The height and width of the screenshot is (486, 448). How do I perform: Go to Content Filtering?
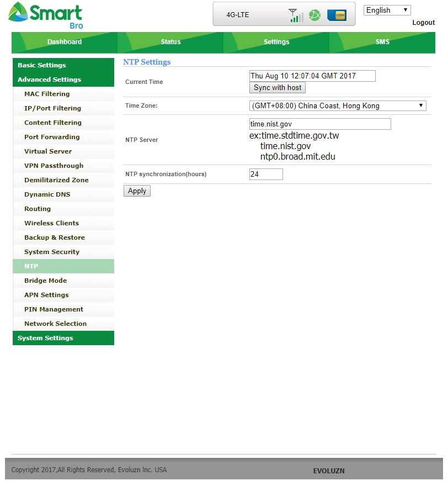click(63, 123)
